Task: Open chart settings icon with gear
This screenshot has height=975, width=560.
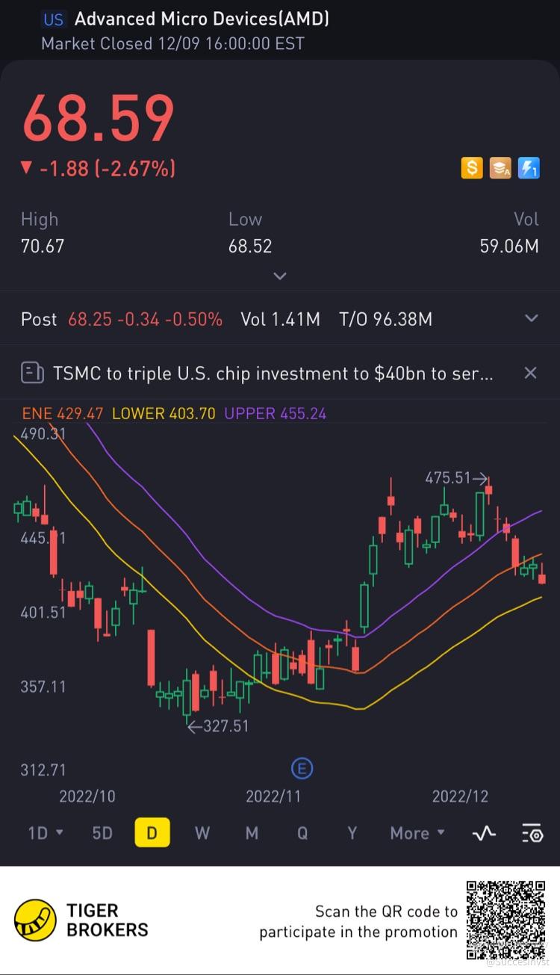Action: [x=532, y=833]
